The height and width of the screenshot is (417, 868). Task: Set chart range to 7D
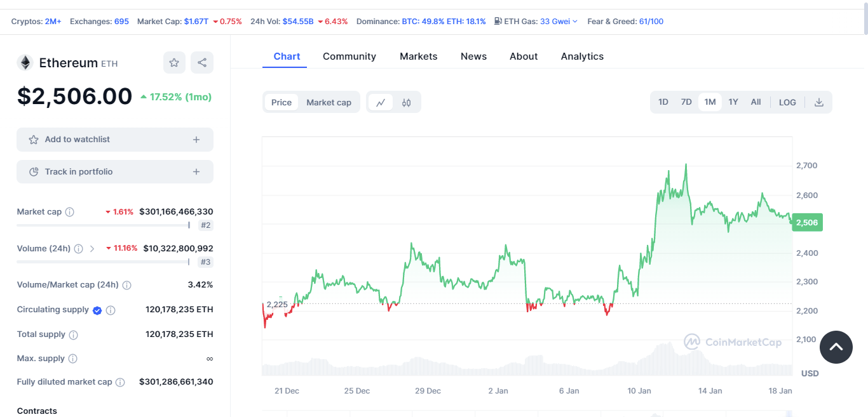click(686, 102)
